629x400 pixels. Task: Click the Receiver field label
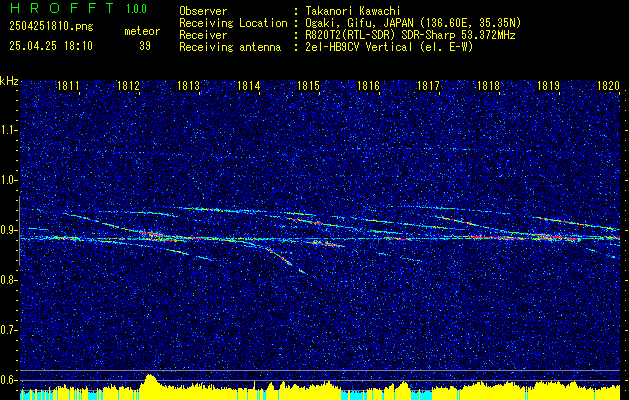click(203, 35)
